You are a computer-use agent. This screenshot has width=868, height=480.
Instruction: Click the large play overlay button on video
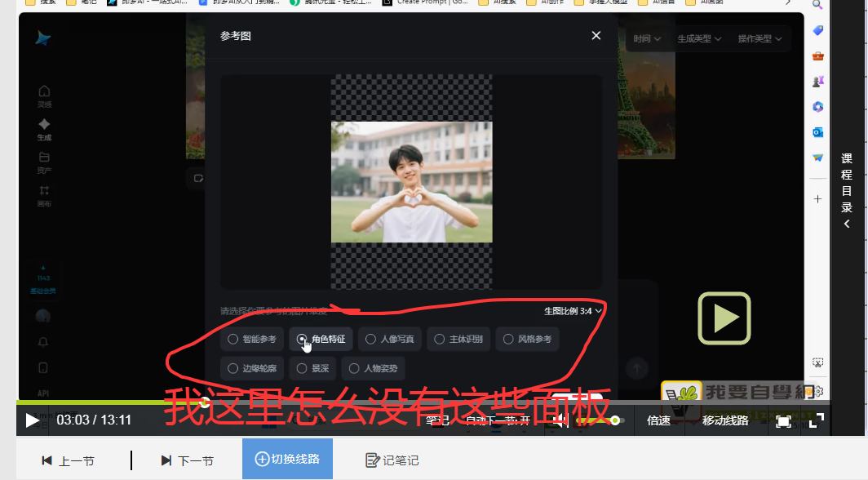(x=723, y=318)
